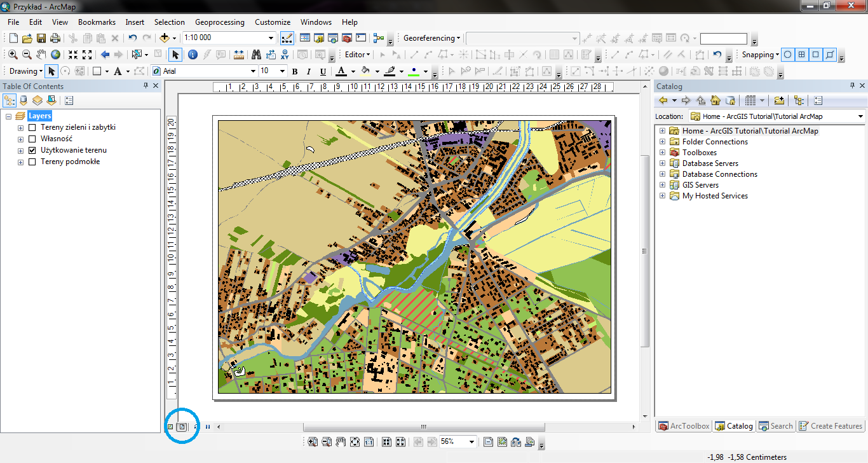Open the Geoprocessing menu
This screenshot has width=868, height=463.
219,22
